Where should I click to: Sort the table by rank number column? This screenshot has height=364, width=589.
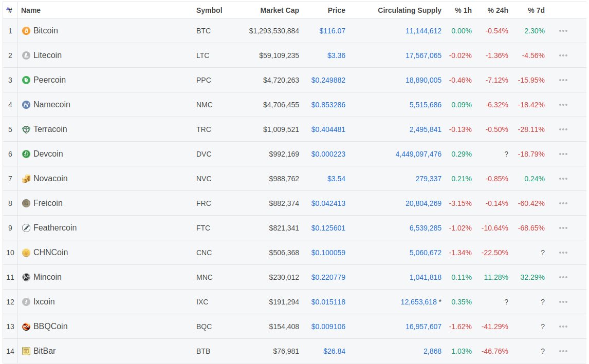click(9, 10)
